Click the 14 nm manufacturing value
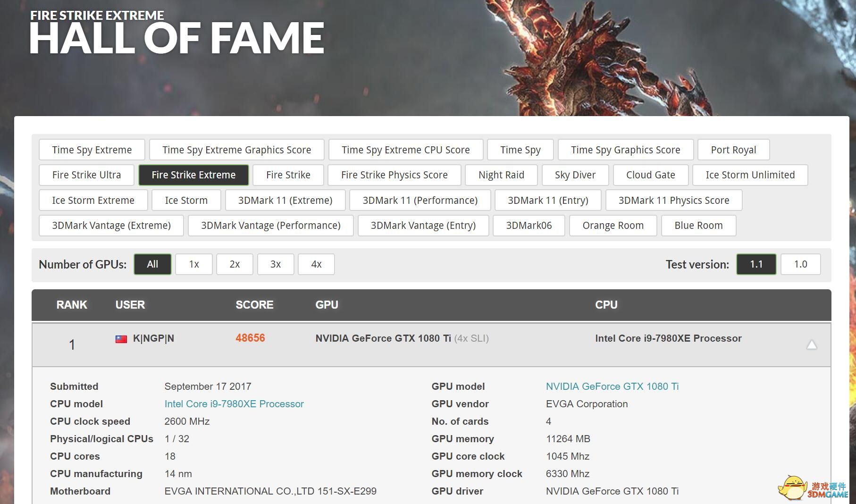Viewport: 856px width, 504px height. (x=178, y=474)
